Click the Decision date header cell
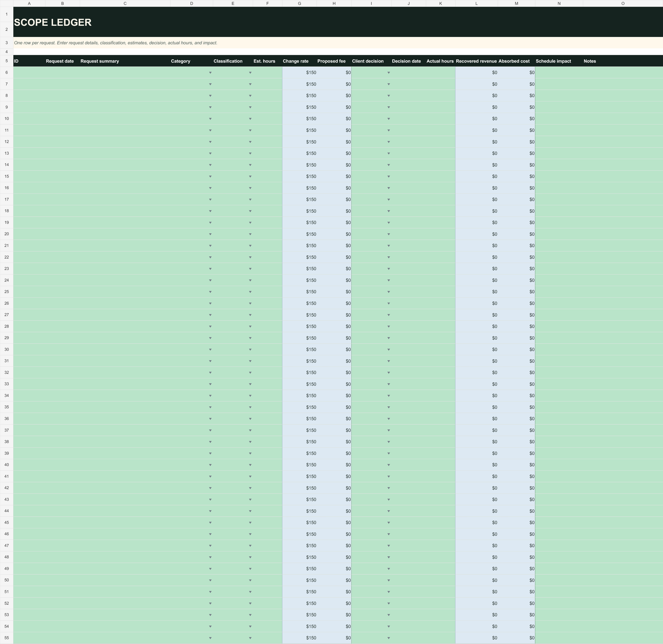Image resolution: width=663 pixels, height=644 pixels. 409,61
